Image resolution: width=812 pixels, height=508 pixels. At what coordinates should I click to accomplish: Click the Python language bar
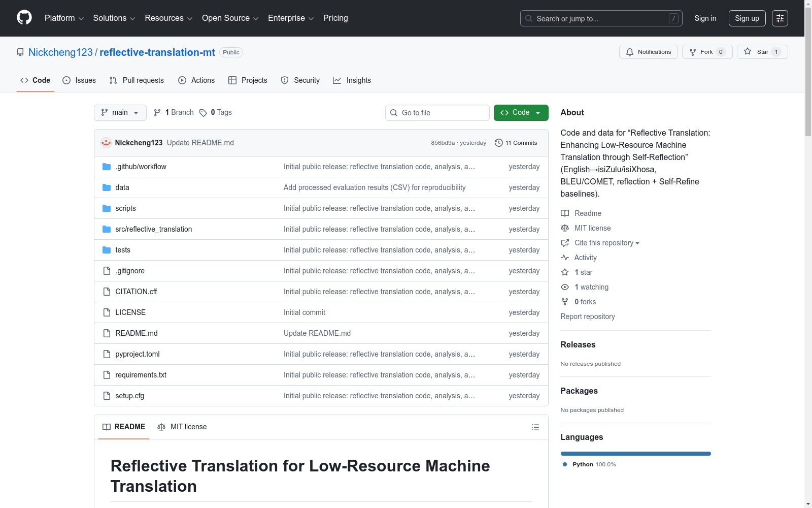636,454
